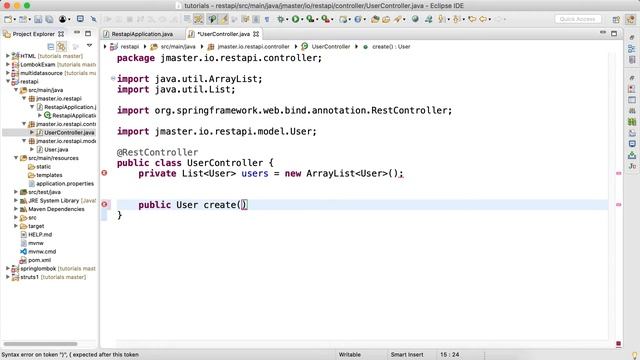
Task: Close the Project Explorer view
Action: 61,34
